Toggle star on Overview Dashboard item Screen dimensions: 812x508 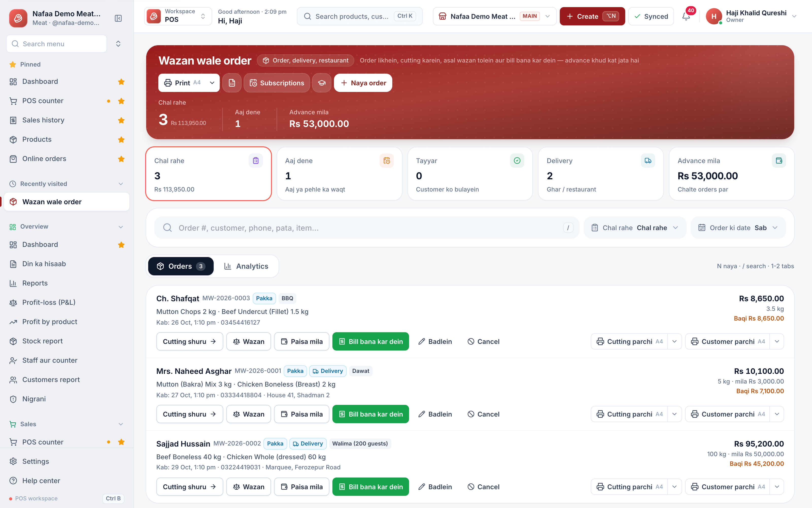pyautogui.click(x=122, y=245)
